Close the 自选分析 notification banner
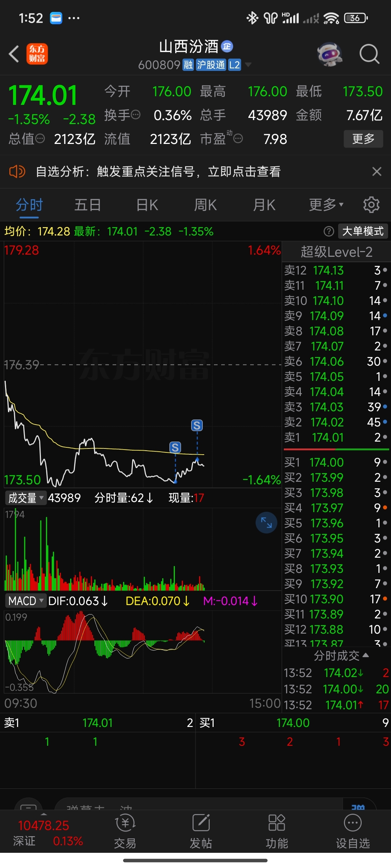The image size is (391, 868). click(377, 171)
